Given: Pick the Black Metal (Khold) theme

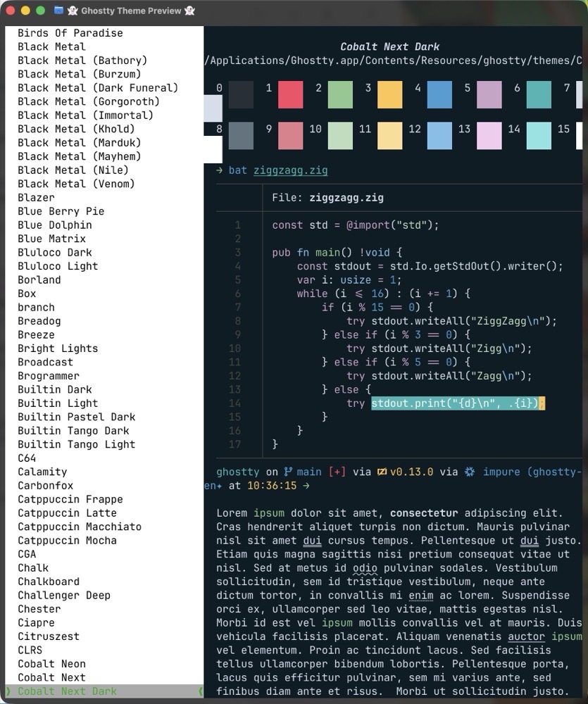Looking at the screenshot, I should coord(76,129).
